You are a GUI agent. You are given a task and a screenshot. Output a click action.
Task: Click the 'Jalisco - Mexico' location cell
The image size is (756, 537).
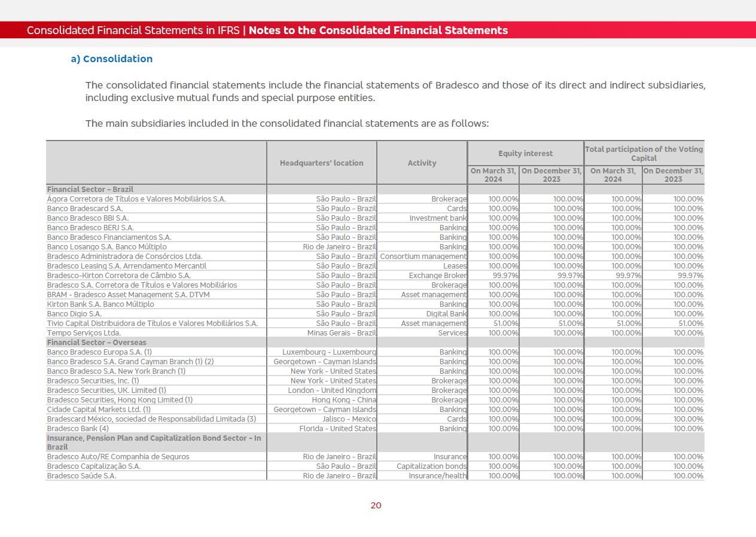click(349, 419)
